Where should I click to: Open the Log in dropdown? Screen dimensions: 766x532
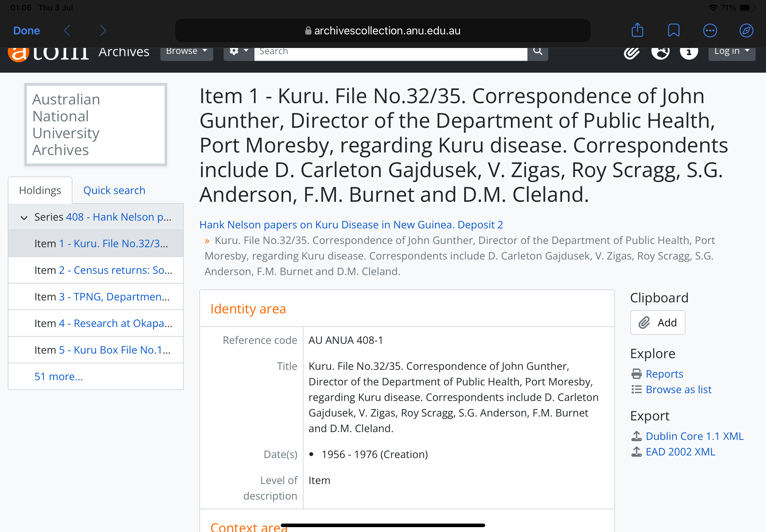tap(732, 53)
